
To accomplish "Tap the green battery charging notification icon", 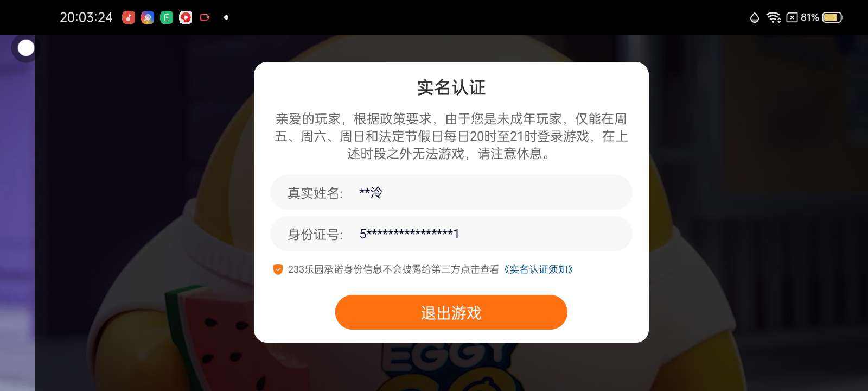I will pos(167,17).
